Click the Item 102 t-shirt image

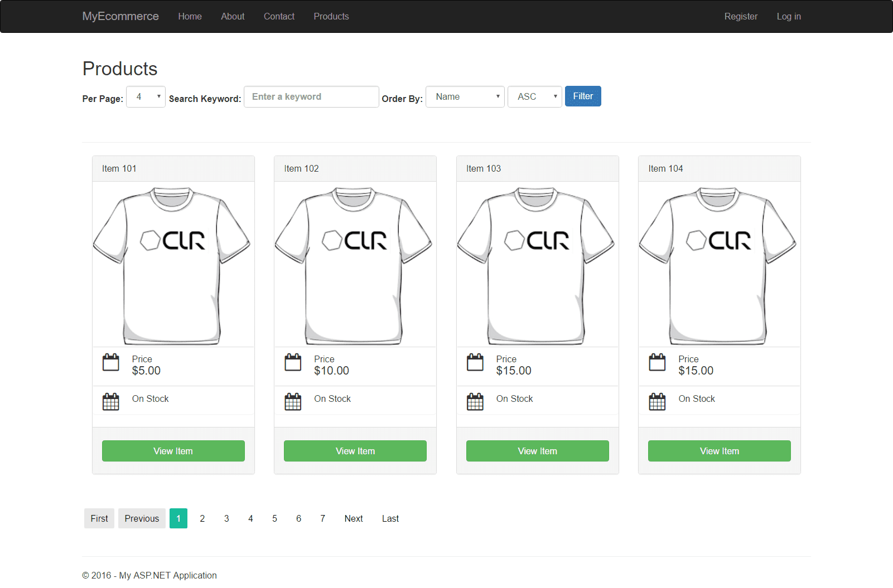[354, 266]
